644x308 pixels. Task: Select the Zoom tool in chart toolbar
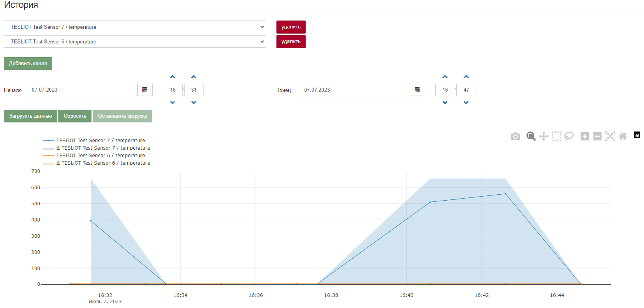pos(531,136)
